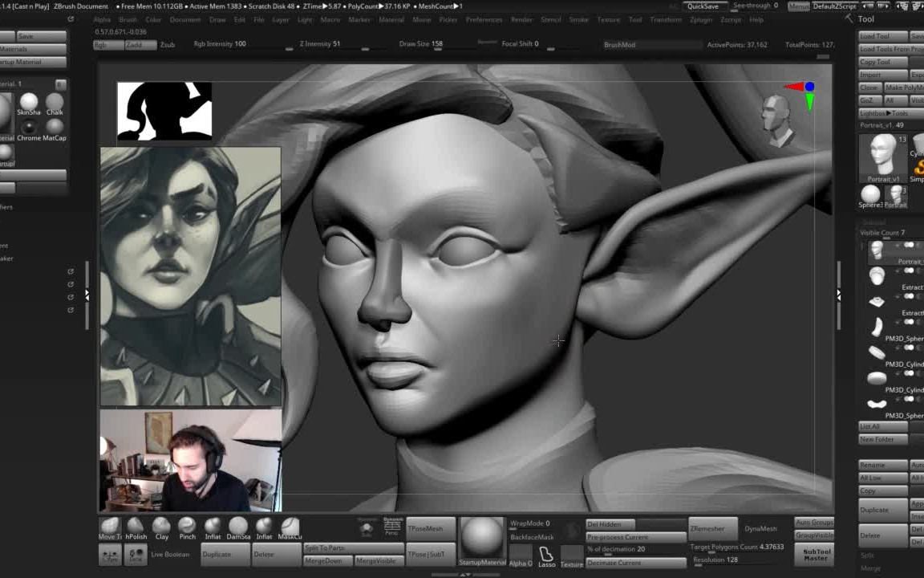Toggle visibility of first Extract subtool
This screenshot has width=924, height=578.
coord(909,270)
